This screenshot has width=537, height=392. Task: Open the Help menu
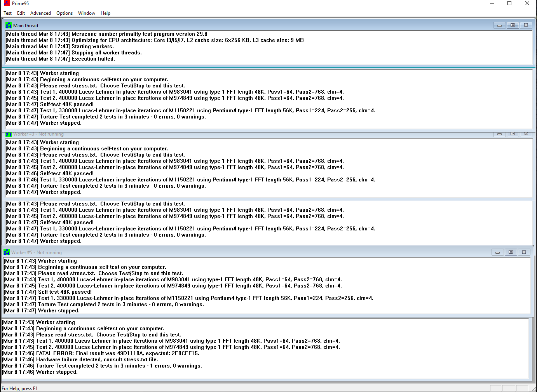point(105,13)
